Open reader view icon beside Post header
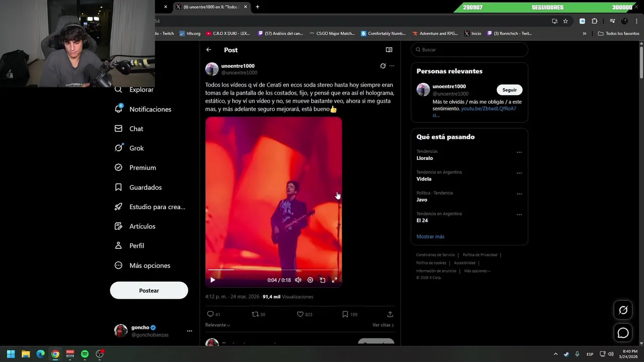 pyautogui.click(x=389, y=50)
